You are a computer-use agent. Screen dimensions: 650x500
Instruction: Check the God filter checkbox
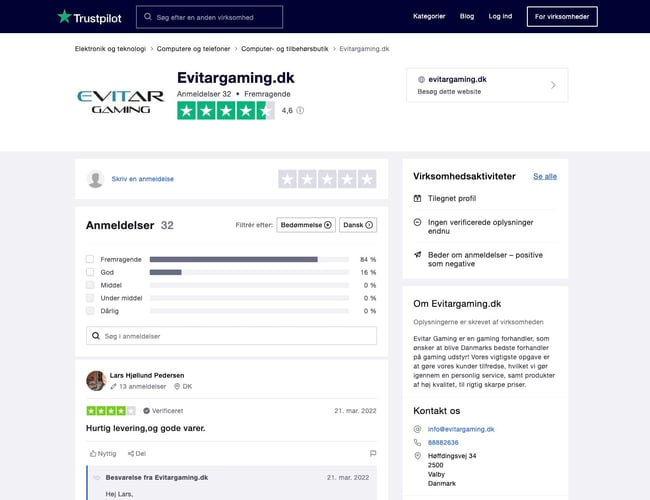90,272
